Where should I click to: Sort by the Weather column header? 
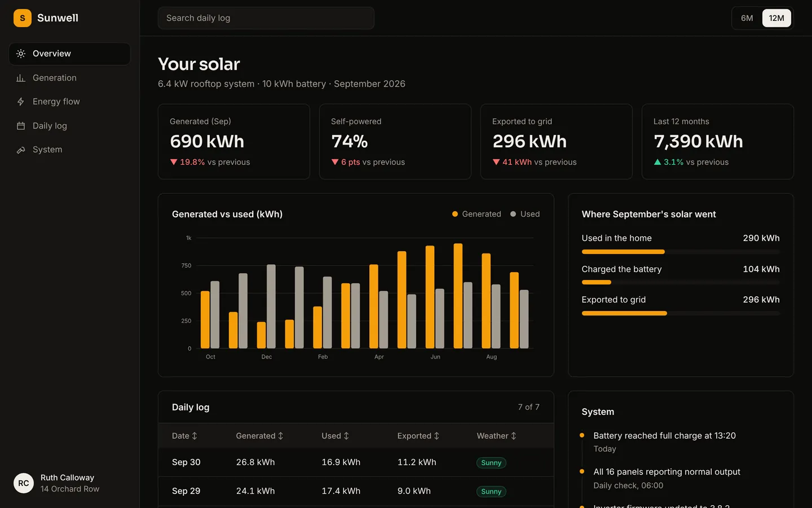496,436
